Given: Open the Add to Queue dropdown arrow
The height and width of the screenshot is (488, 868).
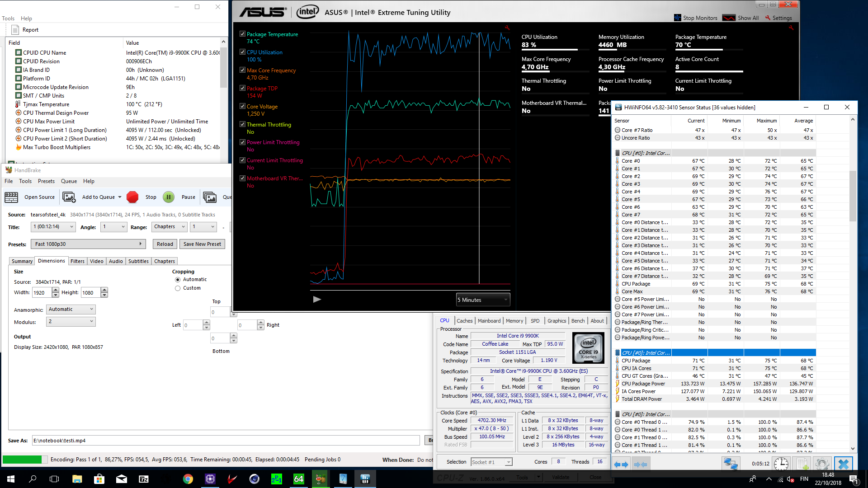Looking at the screenshot, I should click(x=120, y=197).
